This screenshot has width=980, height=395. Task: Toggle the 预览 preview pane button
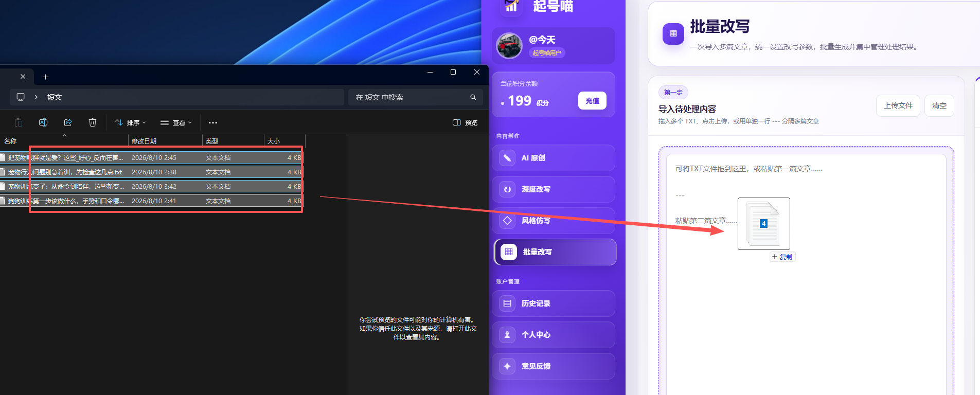(465, 122)
